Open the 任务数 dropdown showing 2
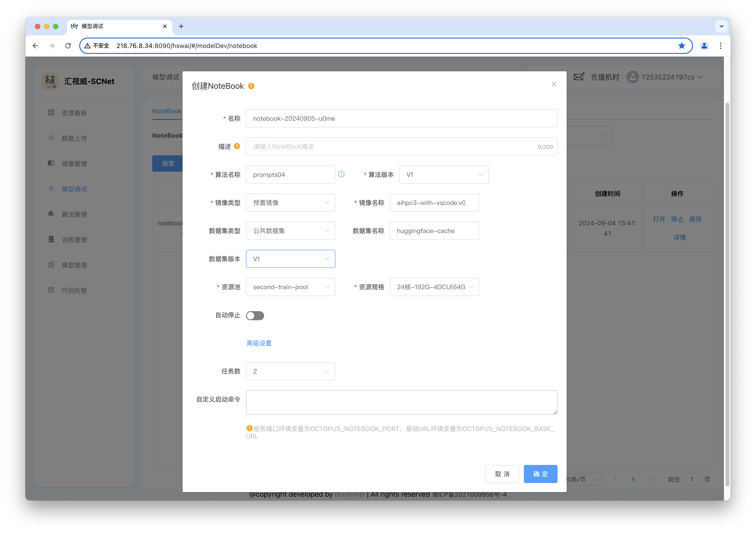 [x=290, y=371]
